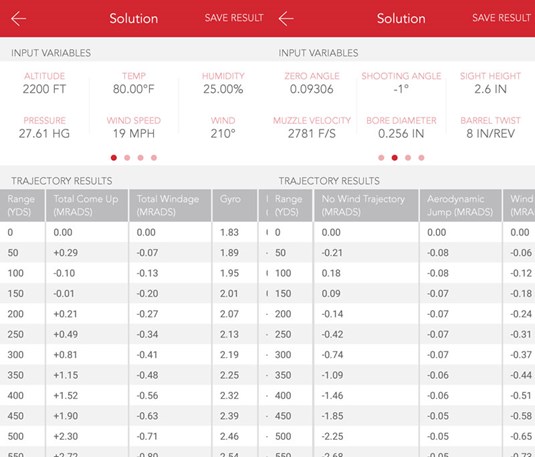Select the second page dot on the left screen
This screenshot has height=457, width=535.
[127, 158]
